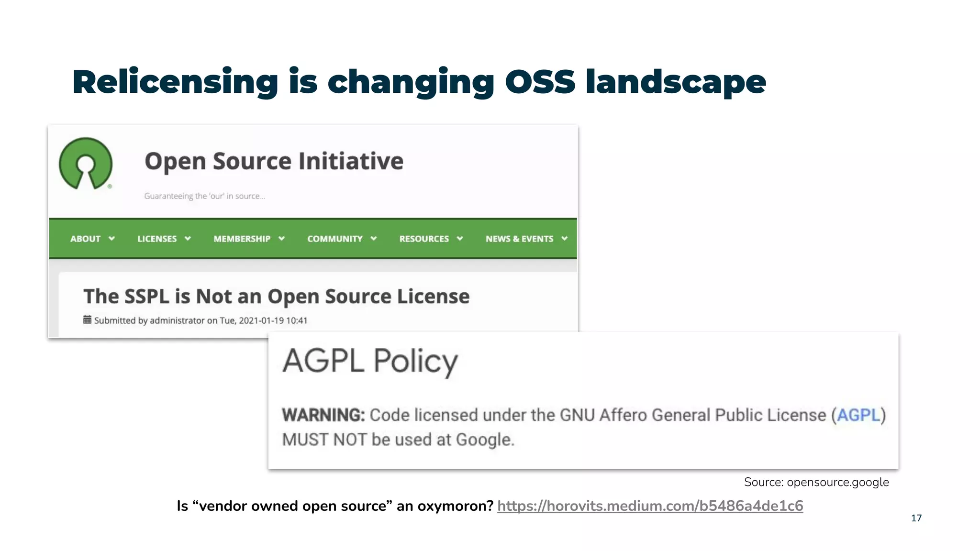The image size is (980, 551).
Task: Click the Open Source Initiative keyhole logo
Action: coord(86,164)
